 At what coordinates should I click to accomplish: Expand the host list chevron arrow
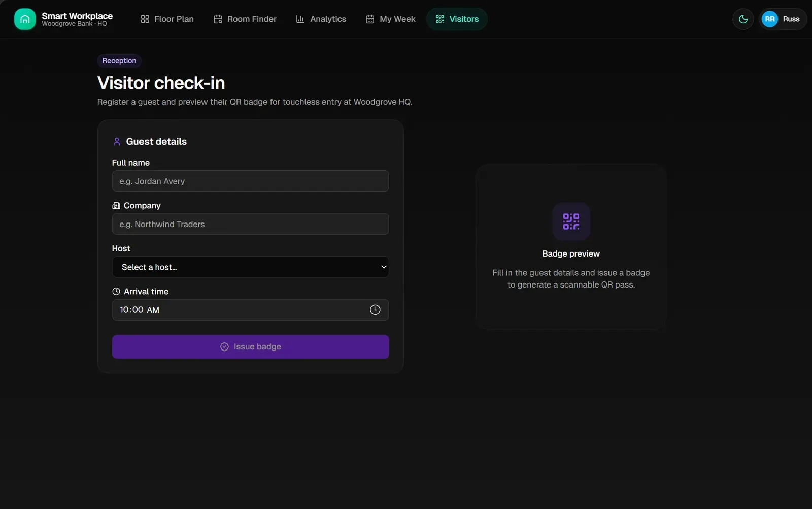384,267
